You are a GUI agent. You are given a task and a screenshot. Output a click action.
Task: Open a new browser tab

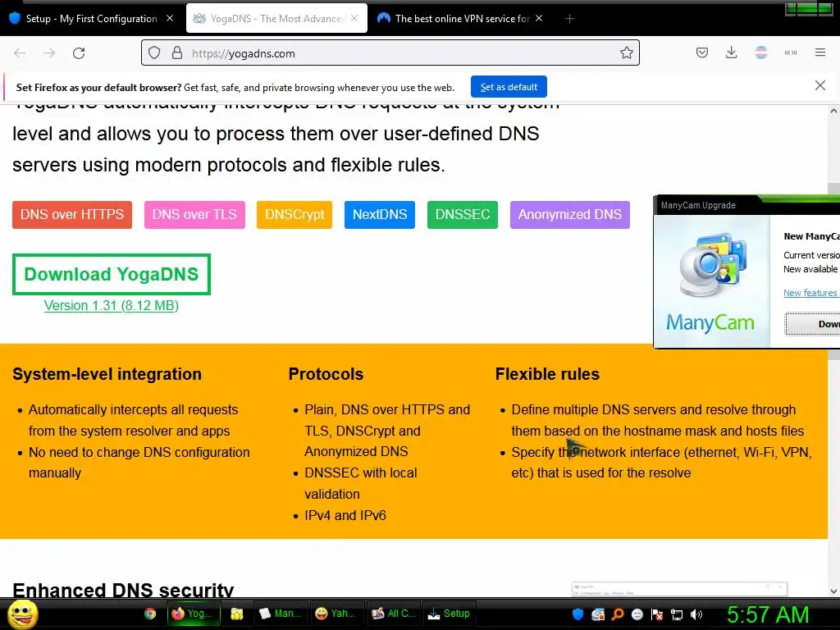click(569, 19)
